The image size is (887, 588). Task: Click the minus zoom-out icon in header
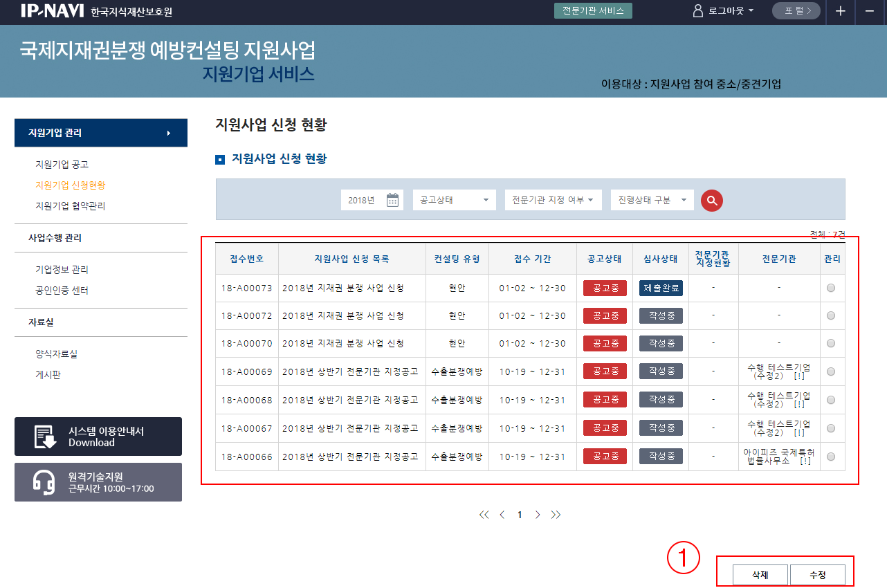point(870,11)
